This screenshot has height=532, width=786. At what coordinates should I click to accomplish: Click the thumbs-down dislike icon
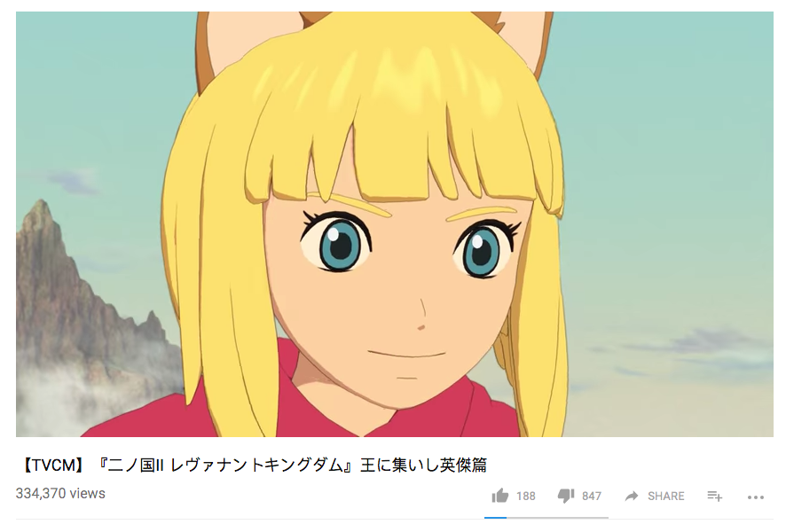(566, 496)
